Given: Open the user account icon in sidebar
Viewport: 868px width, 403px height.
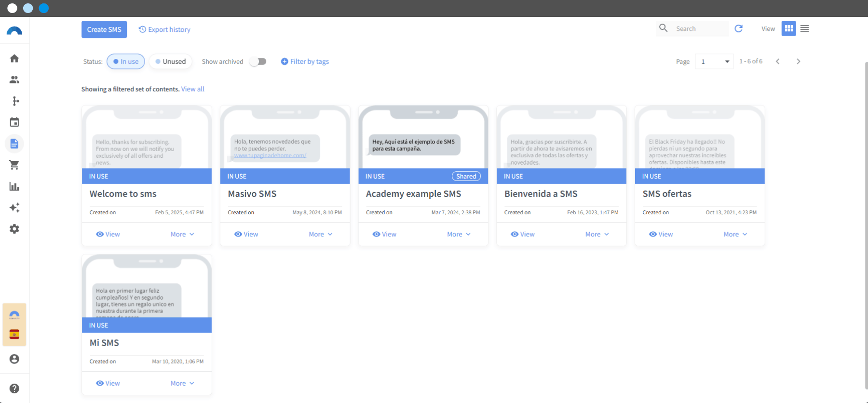Looking at the screenshot, I should pyautogui.click(x=14, y=359).
